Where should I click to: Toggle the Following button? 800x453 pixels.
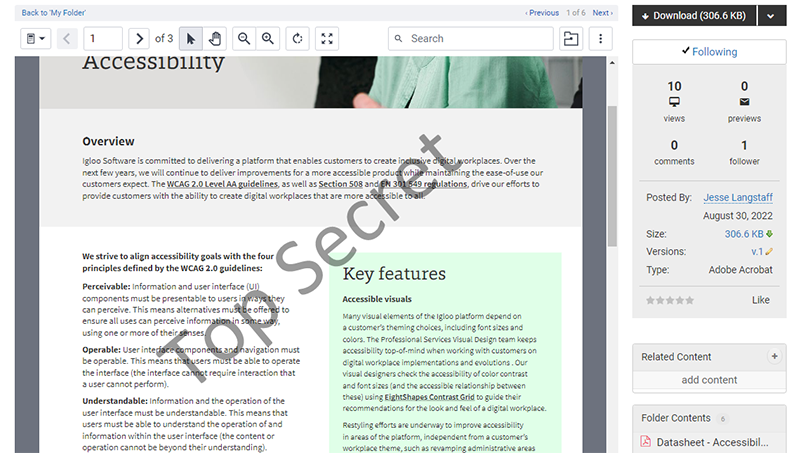point(709,52)
